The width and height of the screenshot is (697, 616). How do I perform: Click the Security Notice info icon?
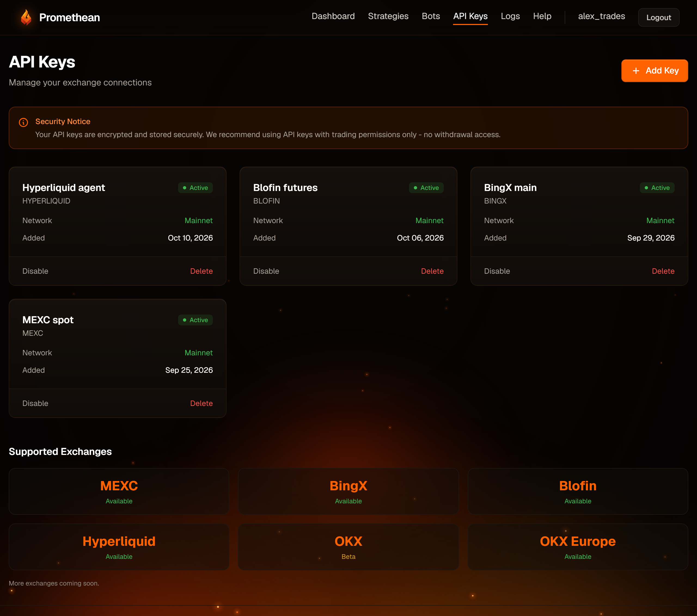(23, 122)
